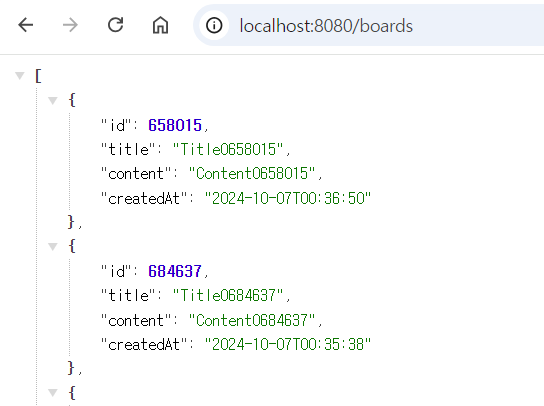View site information icon in the address bar
This screenshot has width=544, height=406.
pyautogui.click(x=214, y=25)
